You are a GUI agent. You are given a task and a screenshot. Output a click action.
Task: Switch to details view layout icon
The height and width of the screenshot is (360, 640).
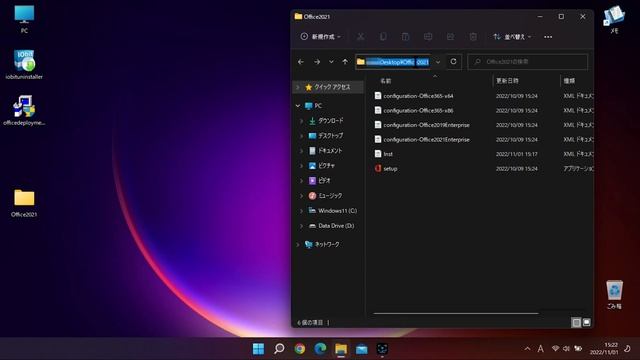point(576,322)
